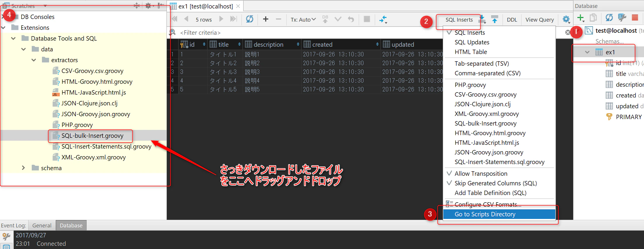Select the ex1 [test@localhost] editor tab
The image size is (644, 249).
pos(205,6)
